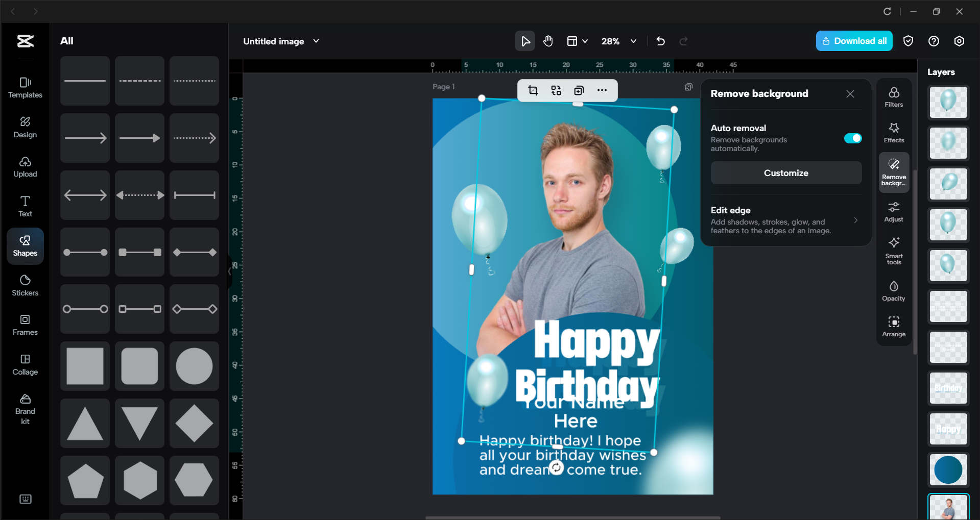980x520 pixels.
Task: Open the Effects panel
Action: (893, 133)
